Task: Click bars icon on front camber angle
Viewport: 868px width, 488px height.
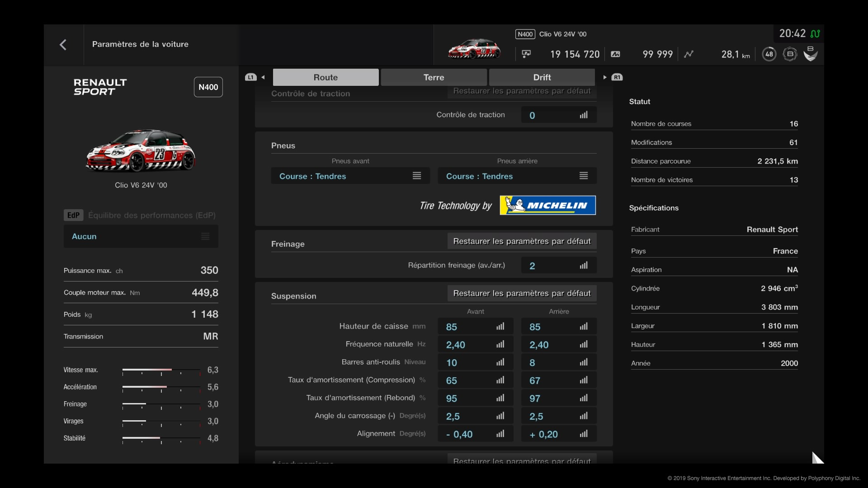Action: click(x=500, y=416)
